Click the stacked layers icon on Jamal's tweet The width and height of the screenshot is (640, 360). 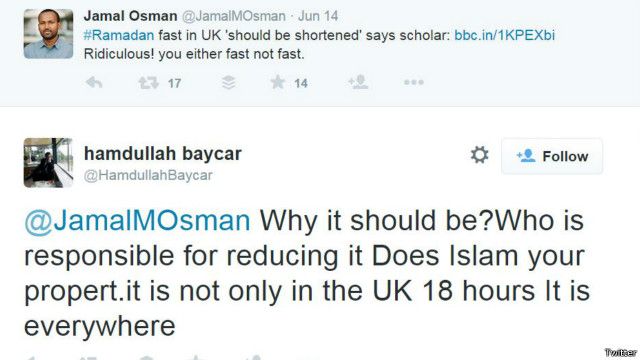coord(229,83)
